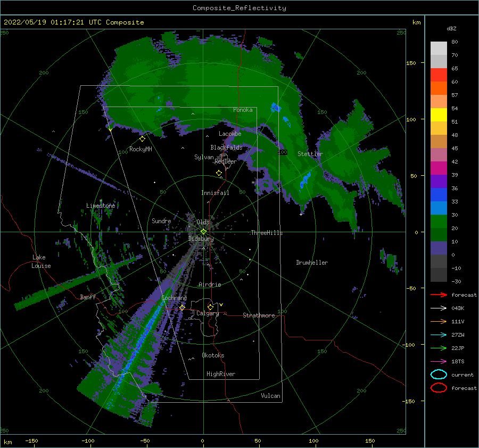Screen dimensions: 479x448
Task: Select the 33 dBZ blue color swatch
Action: pos(439,194)
